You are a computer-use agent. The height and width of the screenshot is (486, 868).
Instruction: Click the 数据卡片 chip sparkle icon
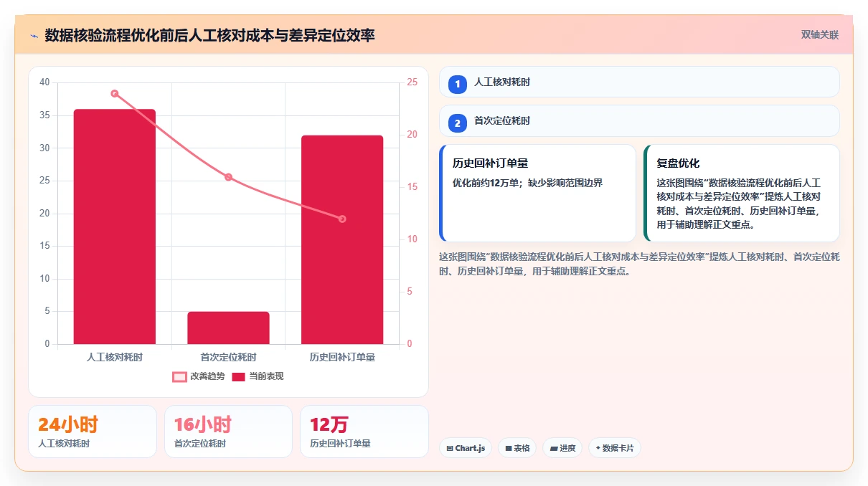coord(598,448)
